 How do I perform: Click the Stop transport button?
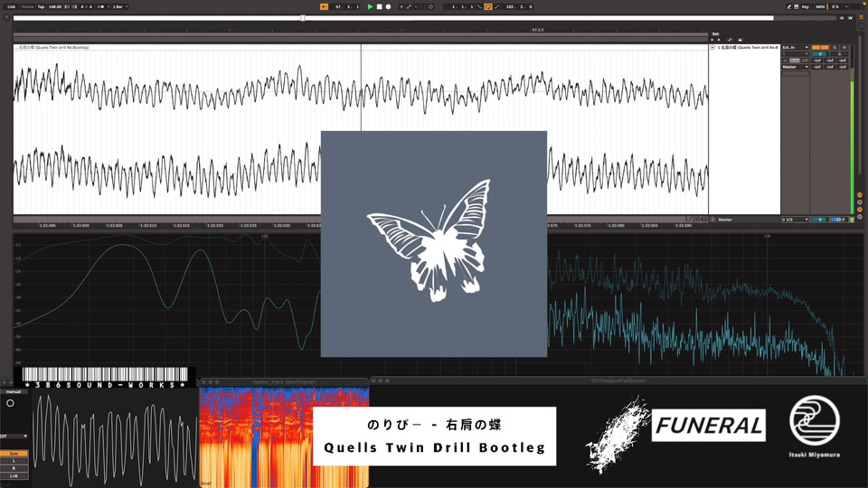[x=379, y=6]
